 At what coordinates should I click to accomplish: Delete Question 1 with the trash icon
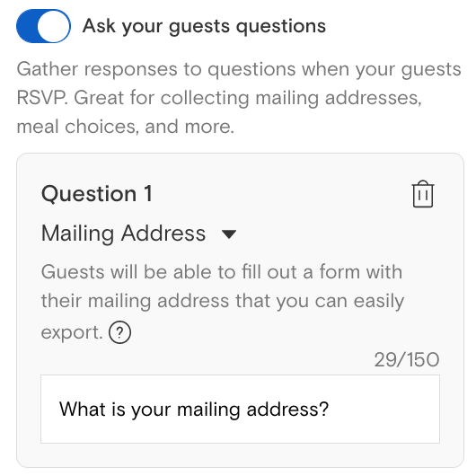tap(423, 194)
